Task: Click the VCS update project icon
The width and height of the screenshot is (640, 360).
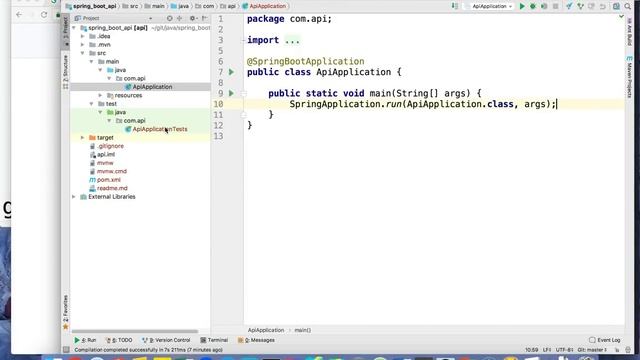Action: pos(569,6)
